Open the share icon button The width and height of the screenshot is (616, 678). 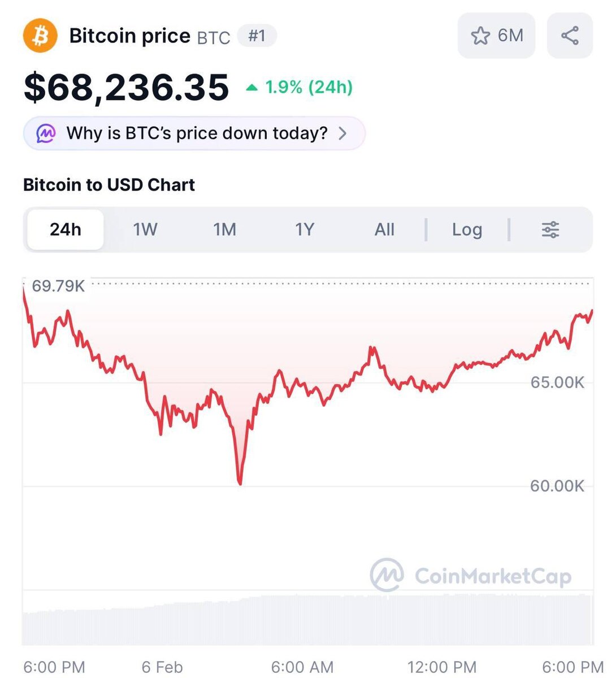tap(570, 36)
